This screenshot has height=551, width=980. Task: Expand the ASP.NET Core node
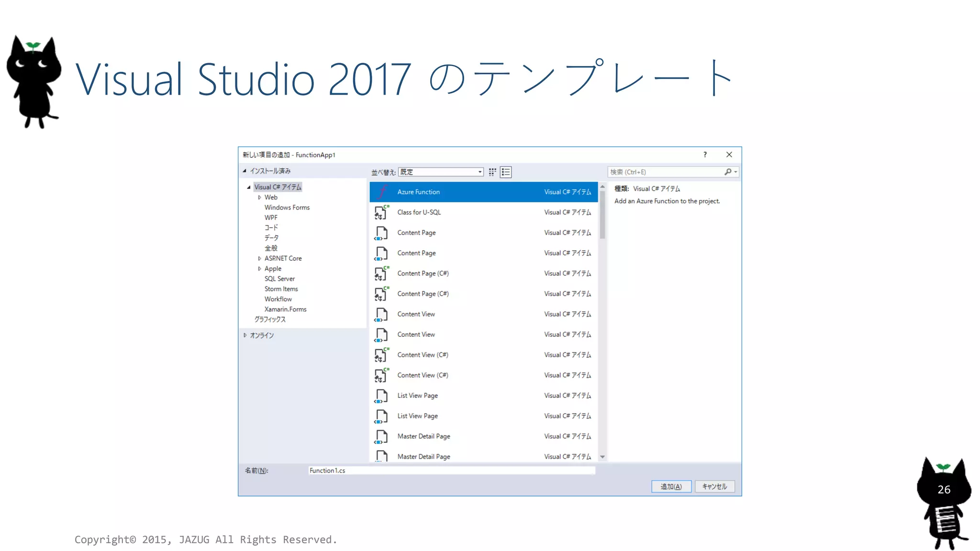tap(259, 258)
